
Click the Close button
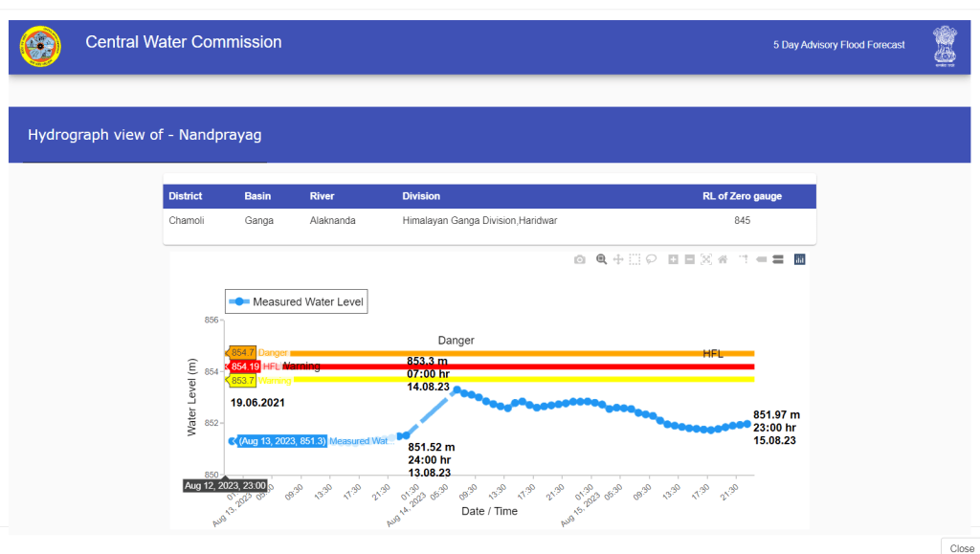960,547
